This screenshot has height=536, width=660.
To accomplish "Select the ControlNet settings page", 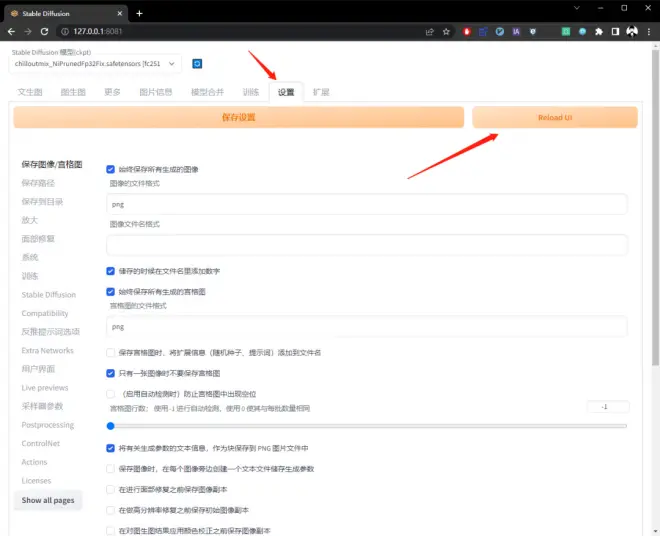I will coord(41,443).
